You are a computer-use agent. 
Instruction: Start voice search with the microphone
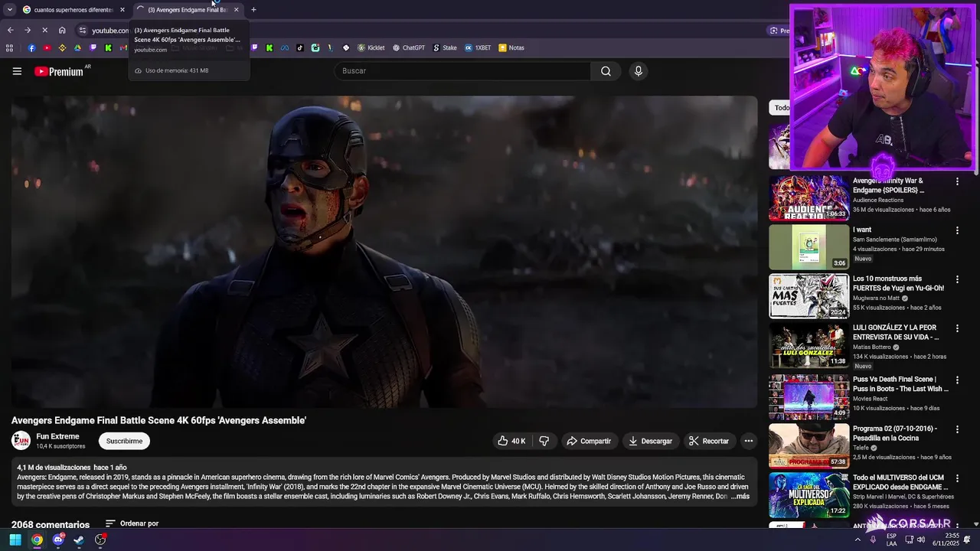coord(639,71)
